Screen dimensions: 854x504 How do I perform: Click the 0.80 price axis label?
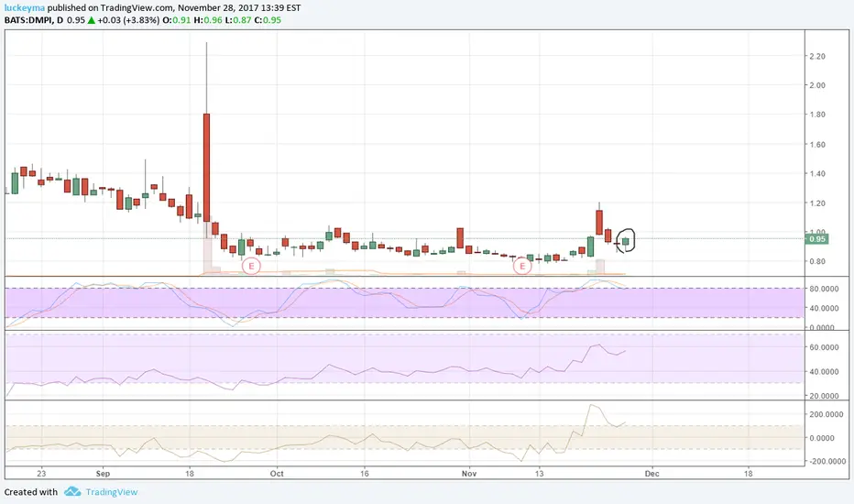(x=817, y=261)
